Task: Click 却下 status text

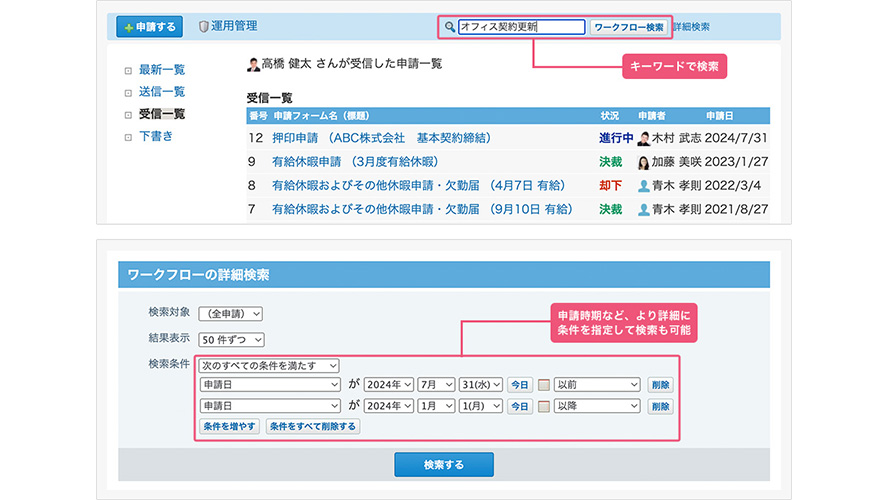Action: [610, 185]
